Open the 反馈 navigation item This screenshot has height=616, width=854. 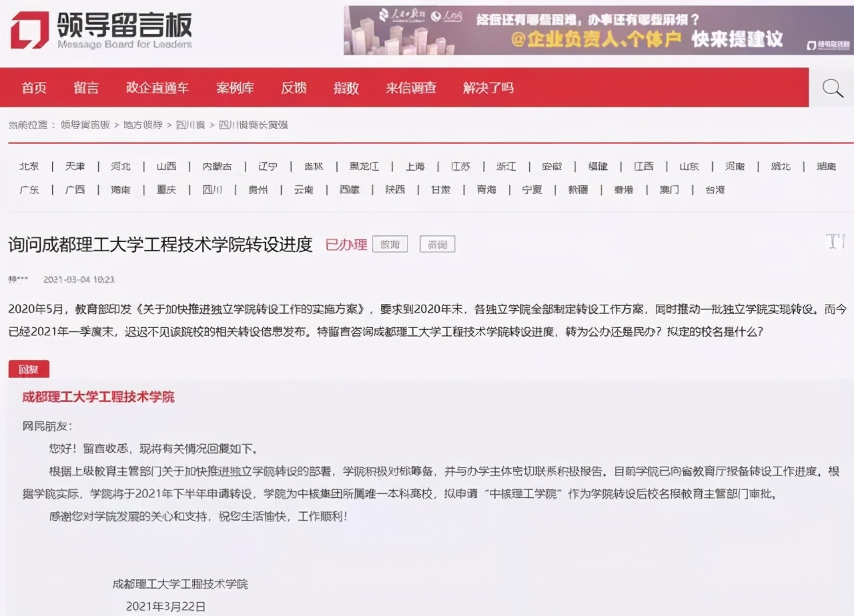pyautogui.click(x=294, y=87)
